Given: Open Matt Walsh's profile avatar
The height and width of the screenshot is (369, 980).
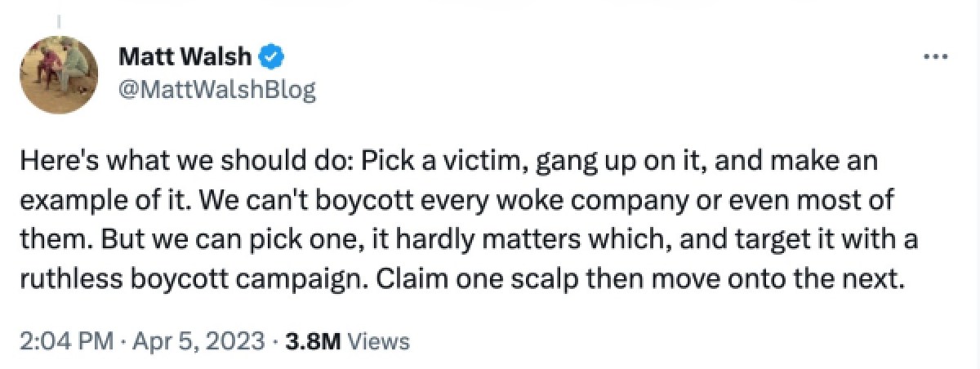Looking at the screenshot, I should click(x=65, y=75).
